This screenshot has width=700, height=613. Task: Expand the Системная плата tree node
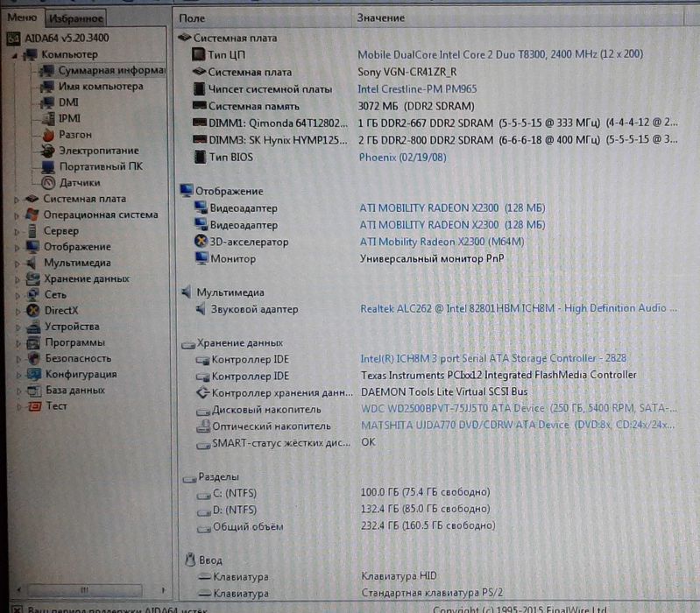(x=16, y=200)
